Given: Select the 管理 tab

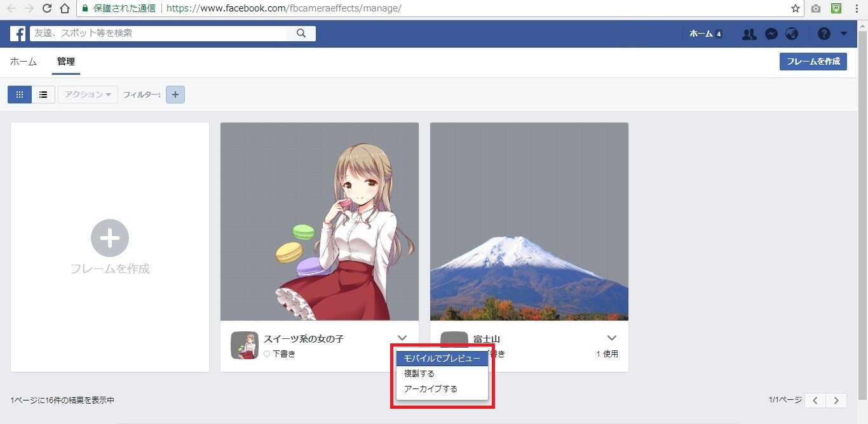Looking at the screenshot, I should click(x=66, y=62).
